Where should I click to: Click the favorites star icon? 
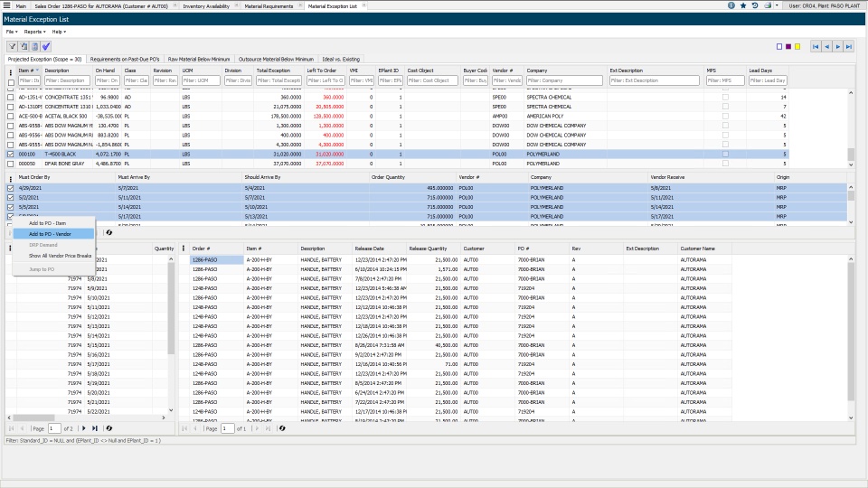(743, 5)
